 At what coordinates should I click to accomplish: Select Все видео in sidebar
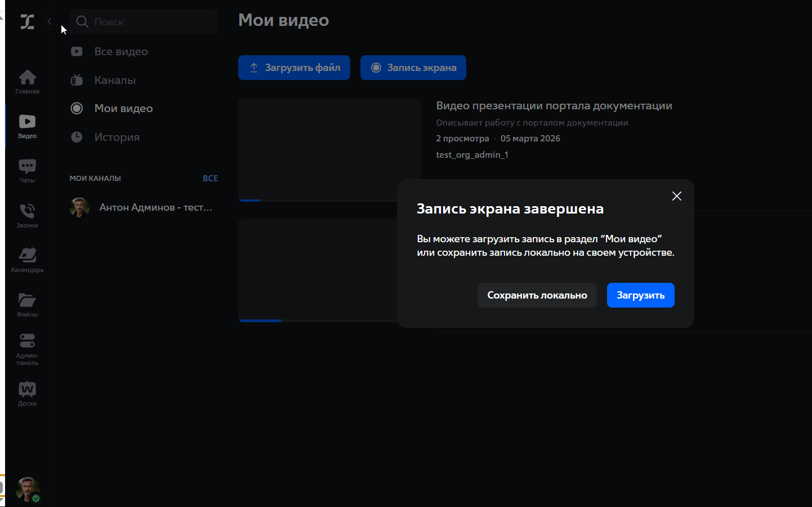pos(121,51)
